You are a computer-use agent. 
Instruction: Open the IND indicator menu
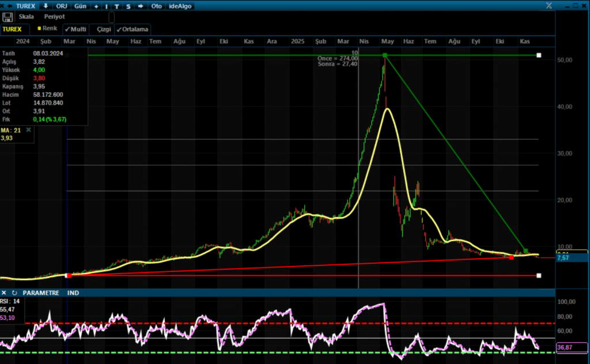73,293
